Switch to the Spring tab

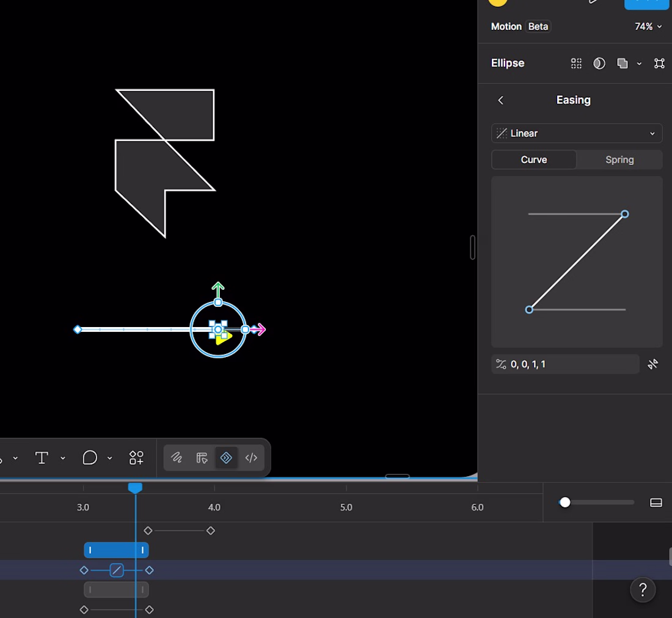619,160
